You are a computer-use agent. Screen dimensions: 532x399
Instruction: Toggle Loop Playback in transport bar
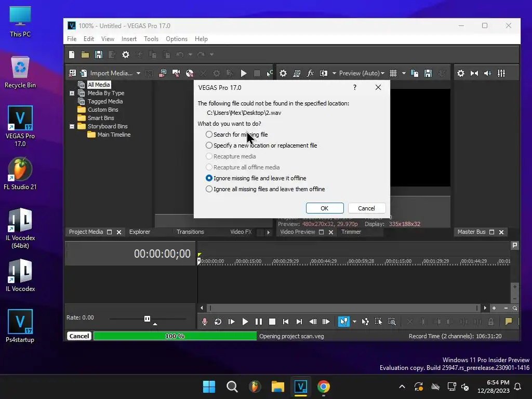coord(218,322)
